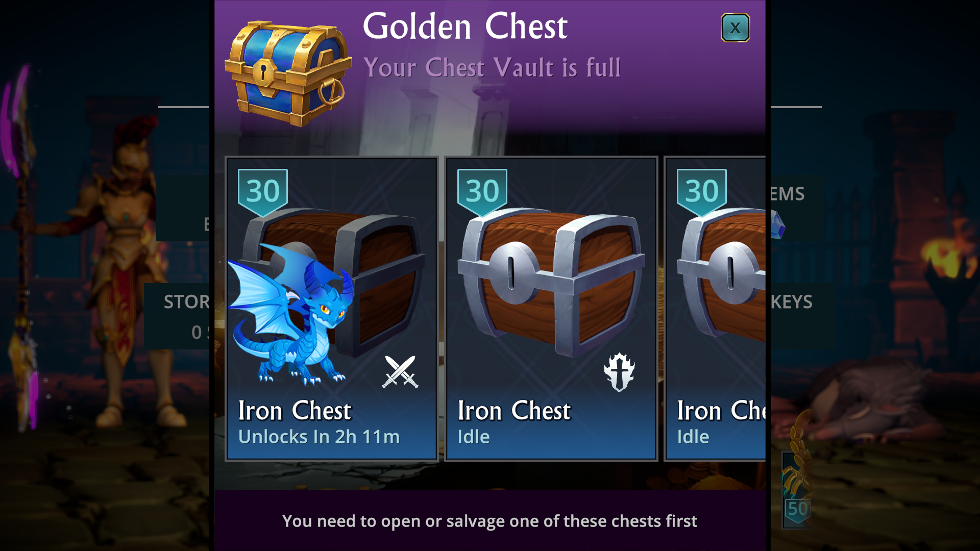980x551 pixels.
Task: Click the Golden Chest title
Action: (465, 27)
